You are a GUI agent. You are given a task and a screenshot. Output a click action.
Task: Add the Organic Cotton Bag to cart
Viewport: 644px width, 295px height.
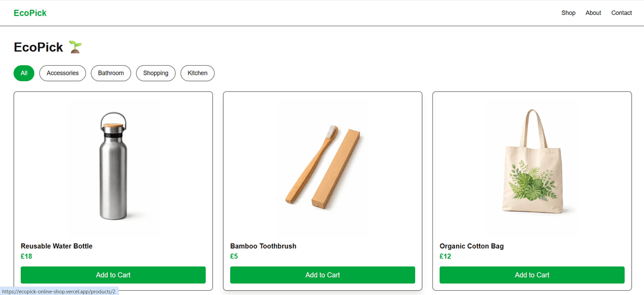click(532, 275)
